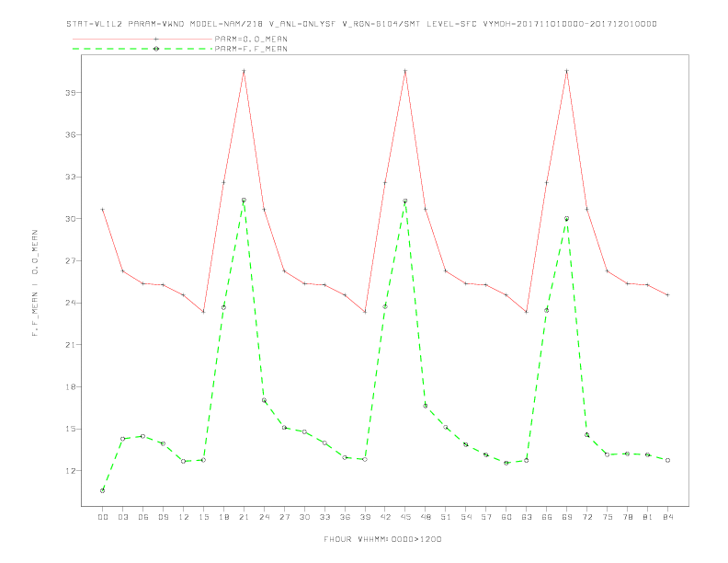
Task: Click the green data point at hour 24
Action: pos(264,400)
